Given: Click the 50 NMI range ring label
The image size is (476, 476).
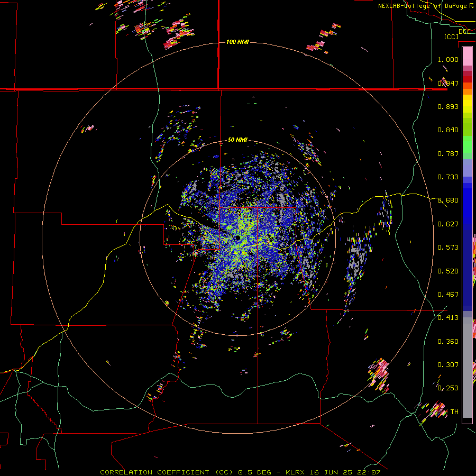Looking at the screenshot, I should 237,140.
